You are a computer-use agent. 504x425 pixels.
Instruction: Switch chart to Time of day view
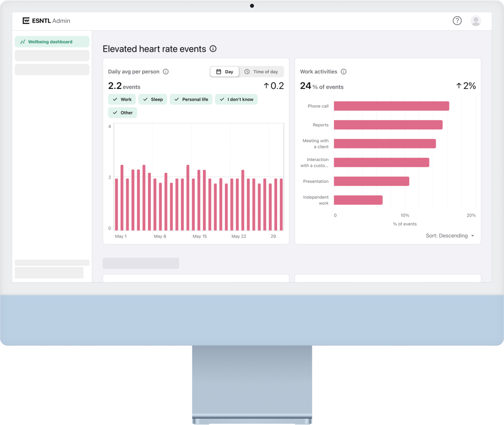(x=261, y=72)
